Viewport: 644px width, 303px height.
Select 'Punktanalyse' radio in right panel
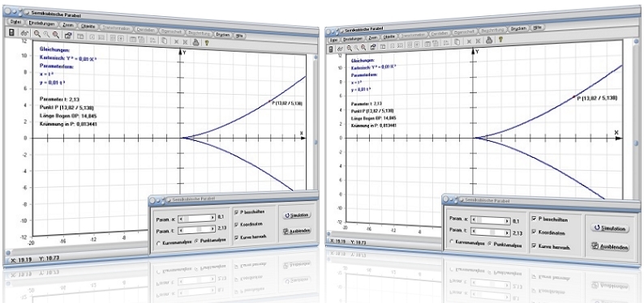pos(490,244)
